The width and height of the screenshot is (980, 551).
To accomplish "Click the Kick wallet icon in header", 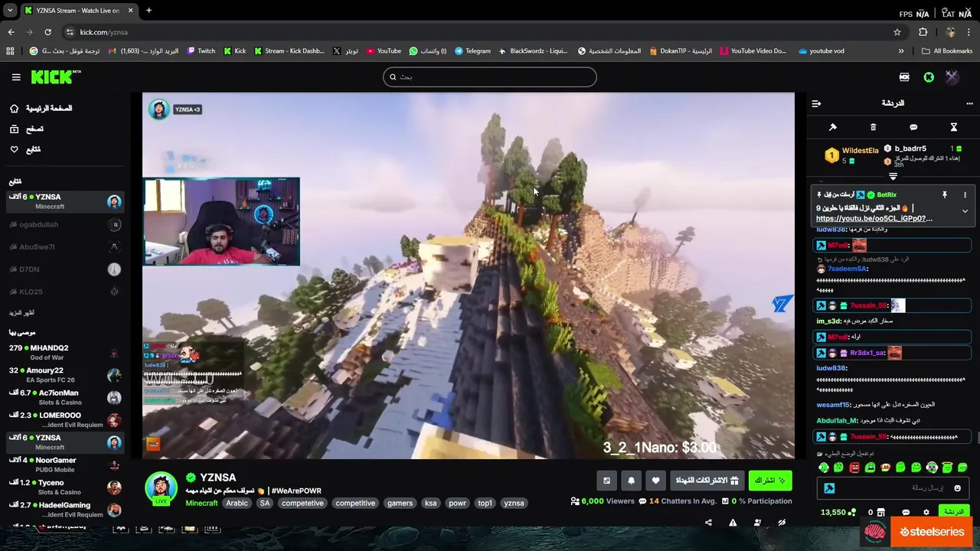I will pos(904,77).
